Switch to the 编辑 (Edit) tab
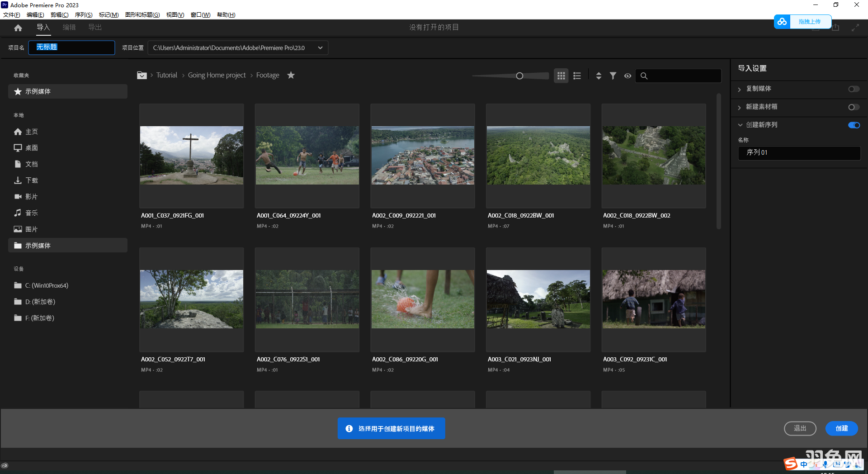This screenshot has height=474, width=868. 69,27
